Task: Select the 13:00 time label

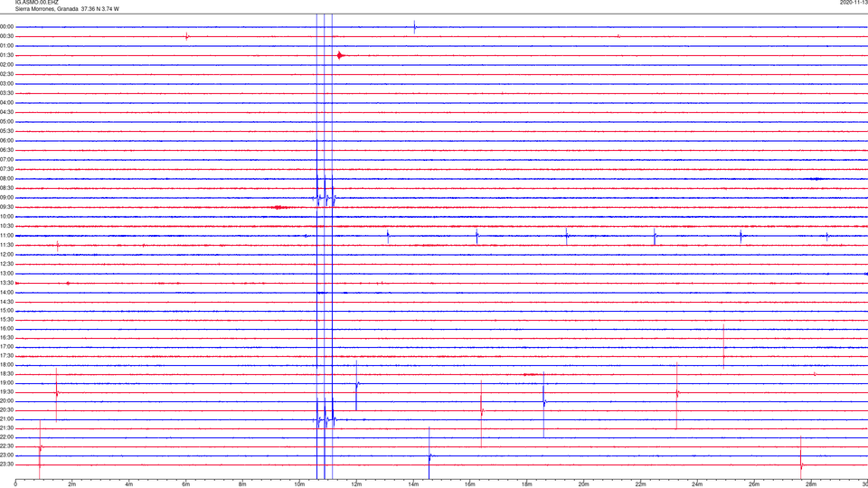Action: (x=7, y=273)
